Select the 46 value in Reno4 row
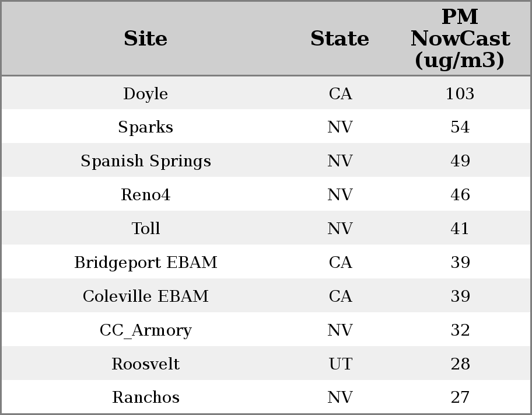This screenshot has height=415, width=532. pos(460,195)
